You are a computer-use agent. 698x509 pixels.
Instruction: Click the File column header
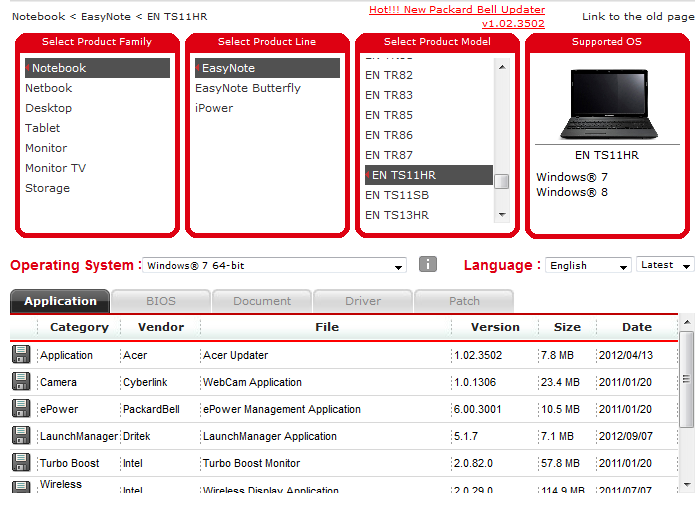327,327
